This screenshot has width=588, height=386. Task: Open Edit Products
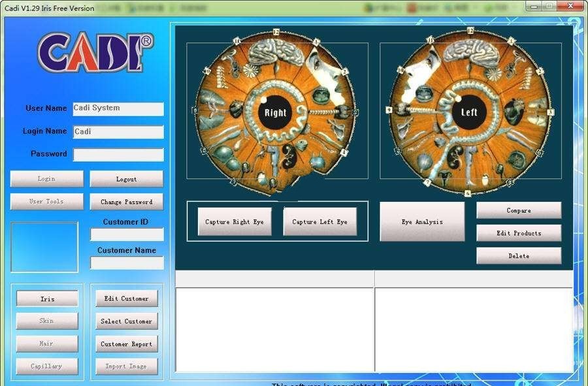519,233
